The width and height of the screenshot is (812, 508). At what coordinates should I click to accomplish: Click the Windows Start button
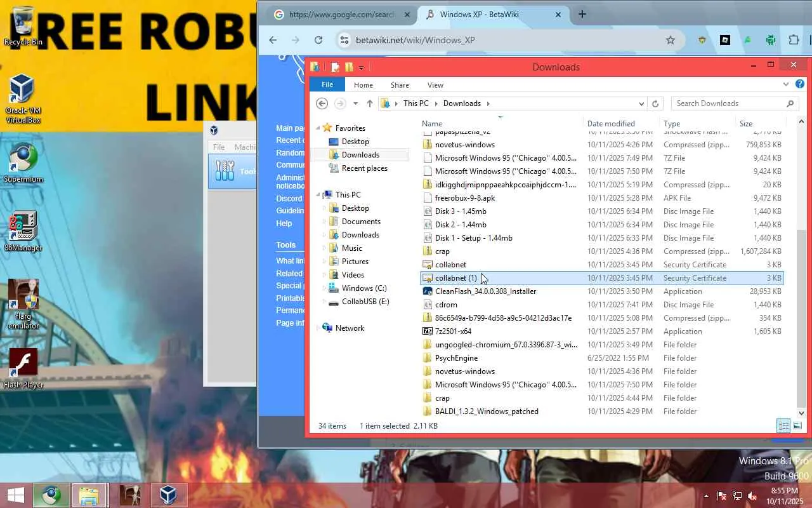point(16,495)
